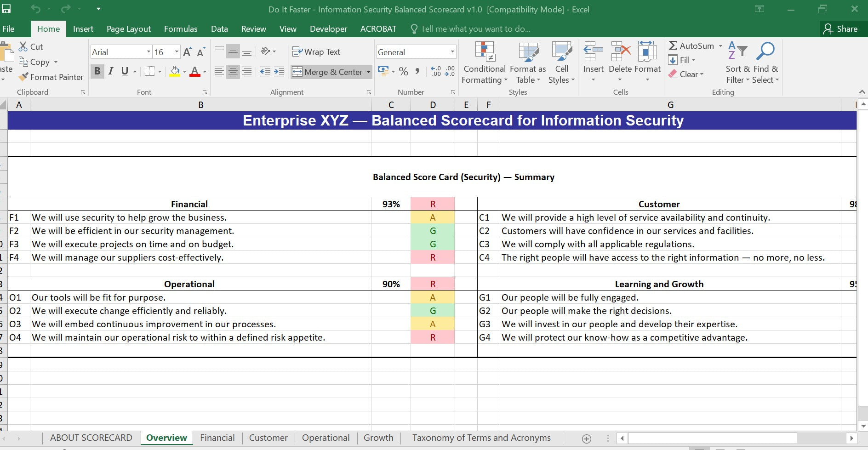Screen dimensions: 868x450
Task: Click the Percent Style icon
Action: pyautogui.click(x=404, y=71)
